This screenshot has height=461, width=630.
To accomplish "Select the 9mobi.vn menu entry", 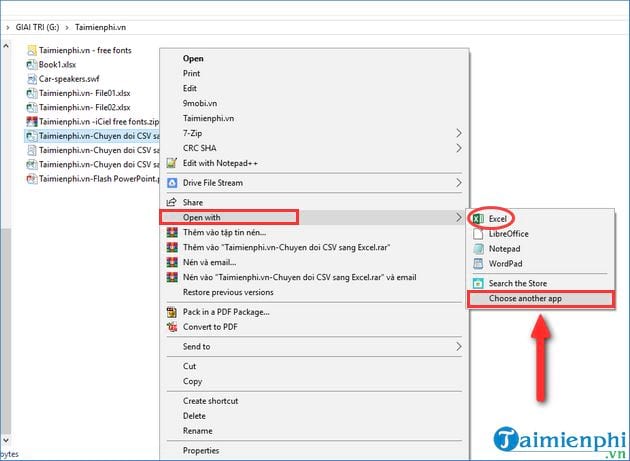I will 200,103.
